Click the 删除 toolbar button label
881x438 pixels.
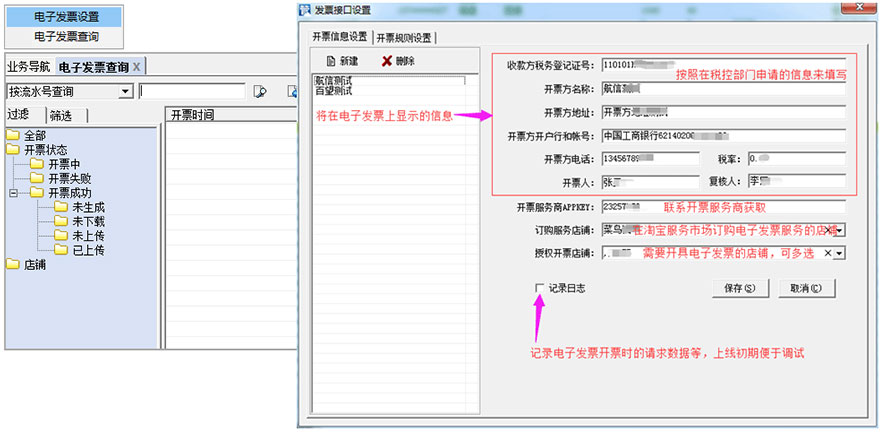[x=405, y=62]
